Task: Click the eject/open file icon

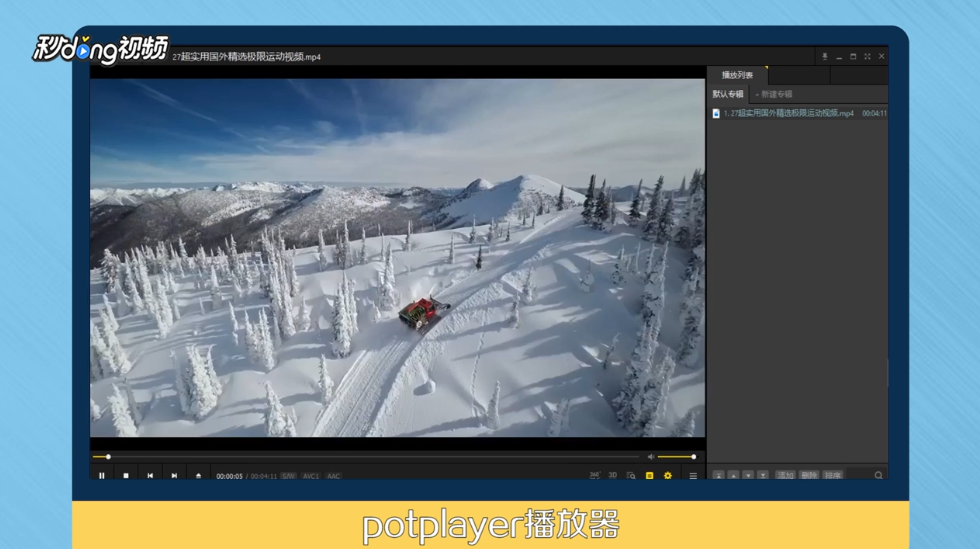Action: 198,475
